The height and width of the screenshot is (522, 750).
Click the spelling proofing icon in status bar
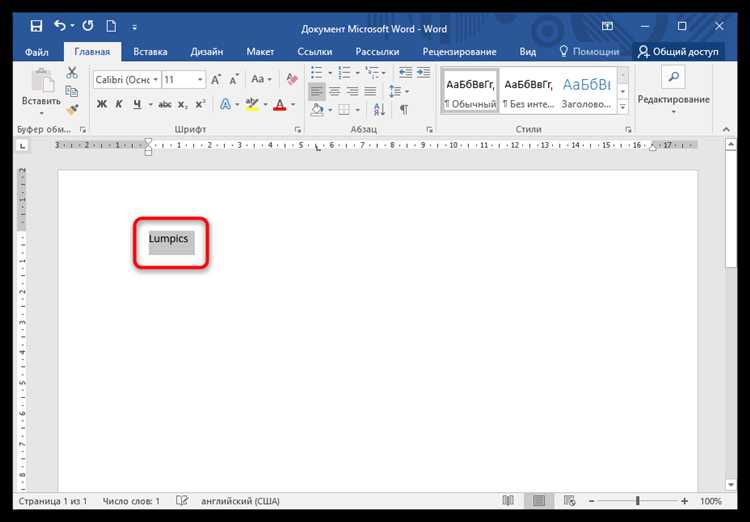[x=182, y=500]
